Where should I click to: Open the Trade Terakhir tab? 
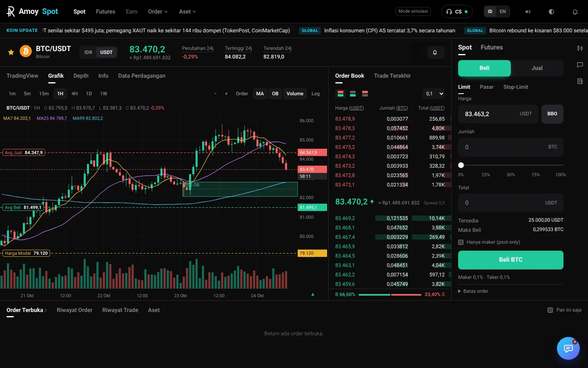pyautogui.click(x=392, y=76)
